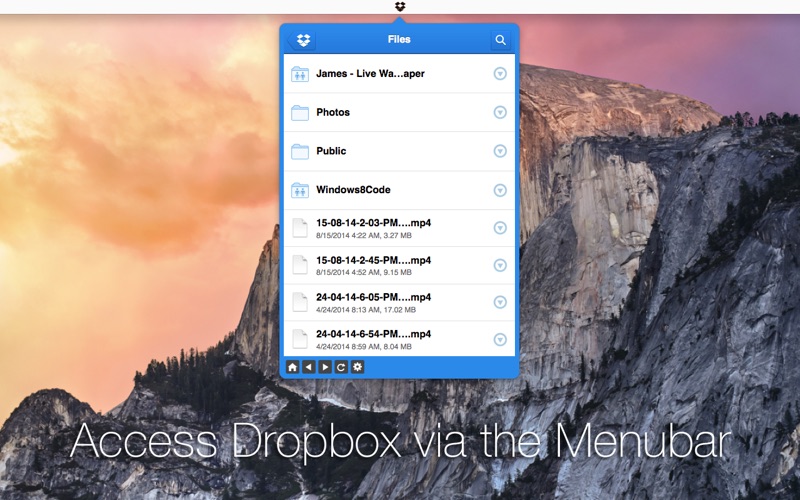The image size is (800, 500).
Task: Open search with the magnifier icon
Action: coord(500,40)
